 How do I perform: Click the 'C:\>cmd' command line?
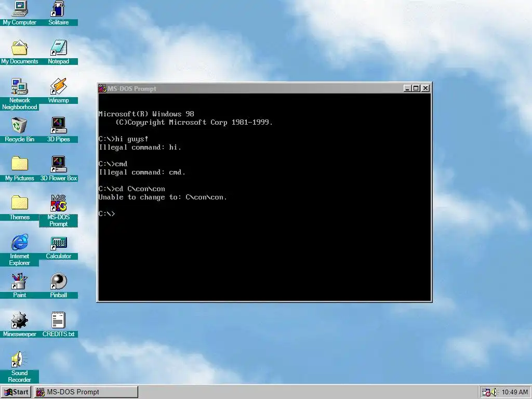[x=113, y=164]
